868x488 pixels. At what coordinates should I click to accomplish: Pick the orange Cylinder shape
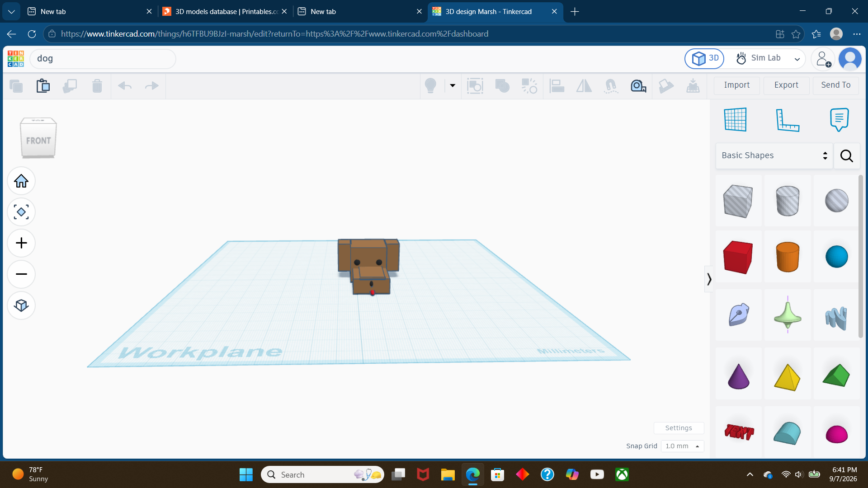[788, 257]
